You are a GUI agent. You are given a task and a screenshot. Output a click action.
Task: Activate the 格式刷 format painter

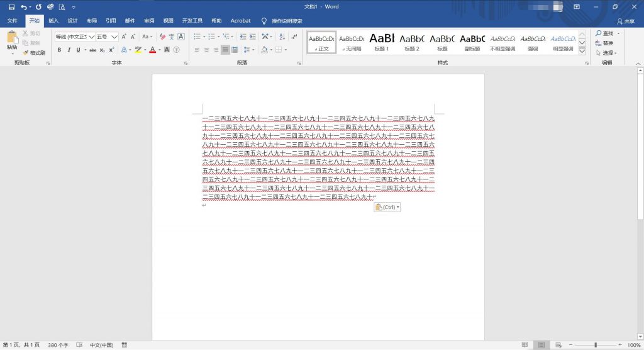(x=34, y=53)
